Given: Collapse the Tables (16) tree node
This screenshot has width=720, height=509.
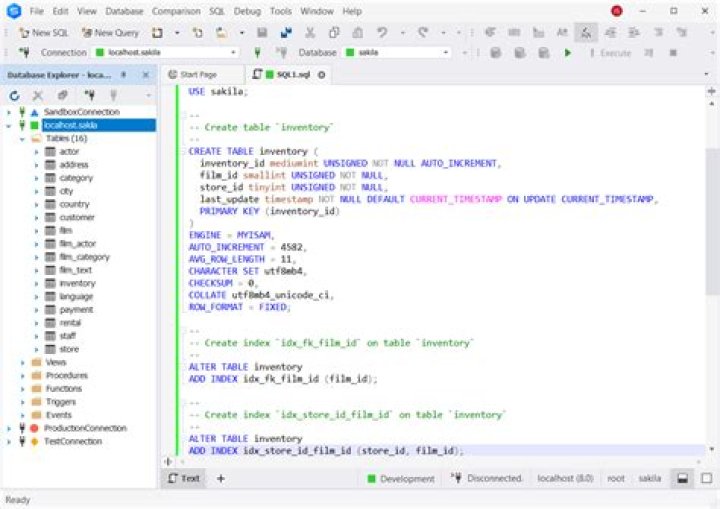Looking at the screenshot, I should 22,139.
